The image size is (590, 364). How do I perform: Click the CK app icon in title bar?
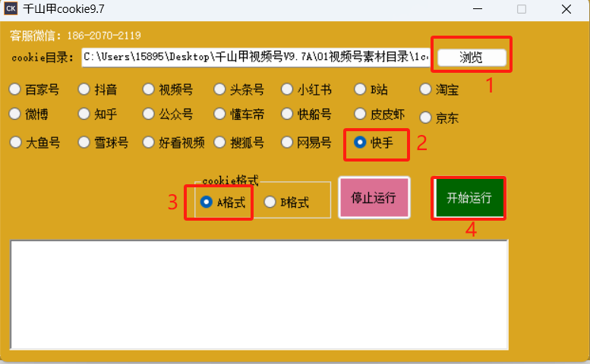click(x=12, y=10)
